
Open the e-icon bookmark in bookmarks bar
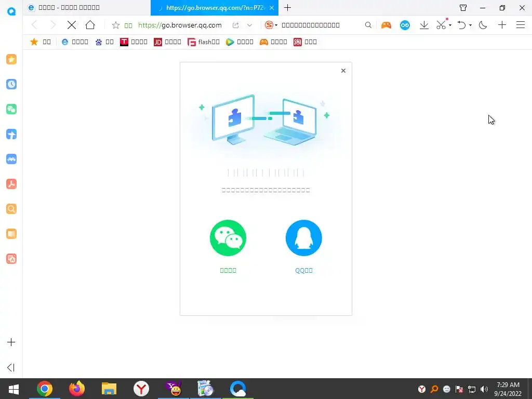click(75, 42)
